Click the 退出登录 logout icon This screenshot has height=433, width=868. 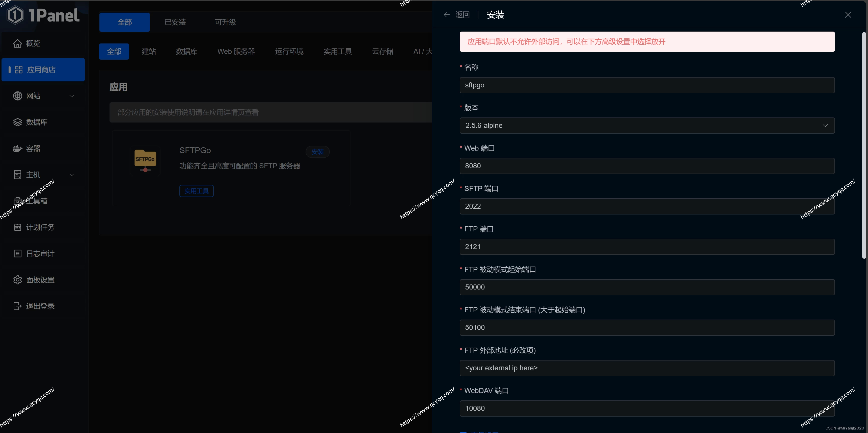tap(17, 306)
